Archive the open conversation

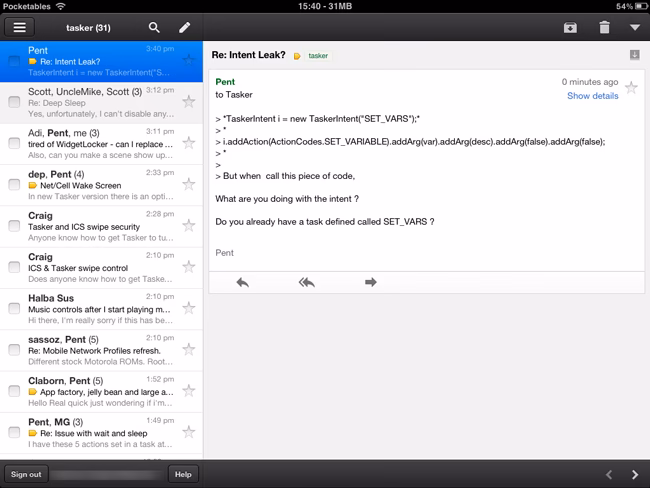point(570,27)
